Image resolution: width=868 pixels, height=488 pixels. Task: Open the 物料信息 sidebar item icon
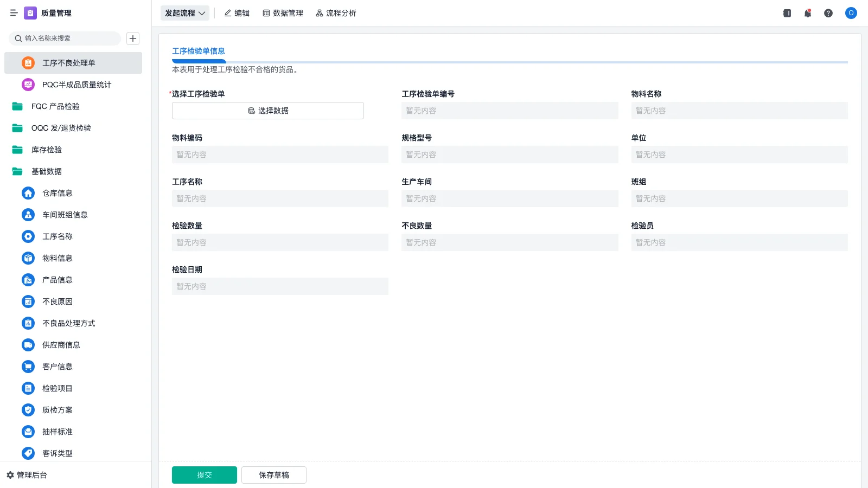(x=28, y=258)
